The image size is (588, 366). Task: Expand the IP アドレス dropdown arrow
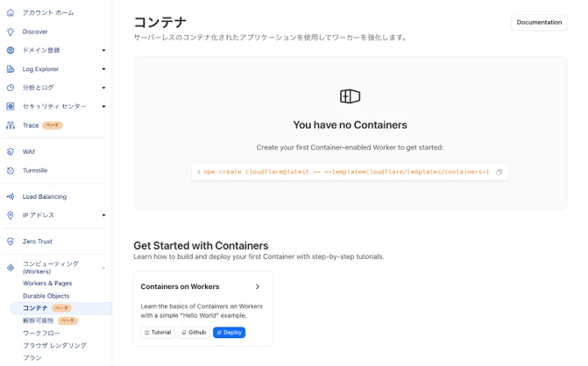pos(103,215)
